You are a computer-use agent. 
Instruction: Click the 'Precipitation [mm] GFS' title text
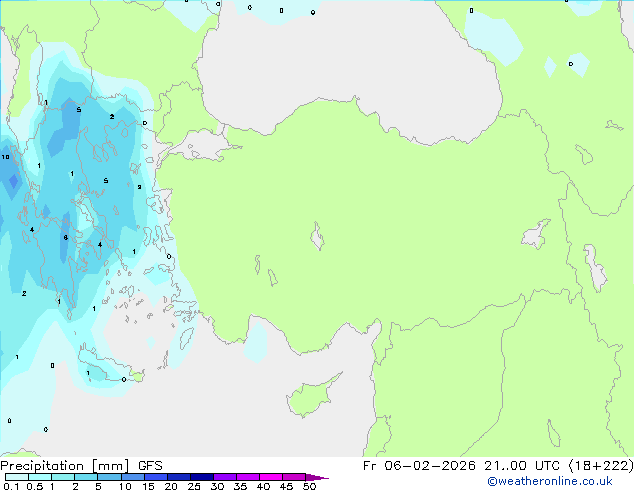pos(81,466)
